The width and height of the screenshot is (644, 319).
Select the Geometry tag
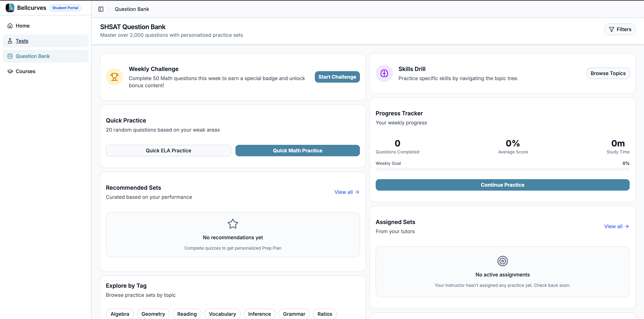click(x=153, y=314)
